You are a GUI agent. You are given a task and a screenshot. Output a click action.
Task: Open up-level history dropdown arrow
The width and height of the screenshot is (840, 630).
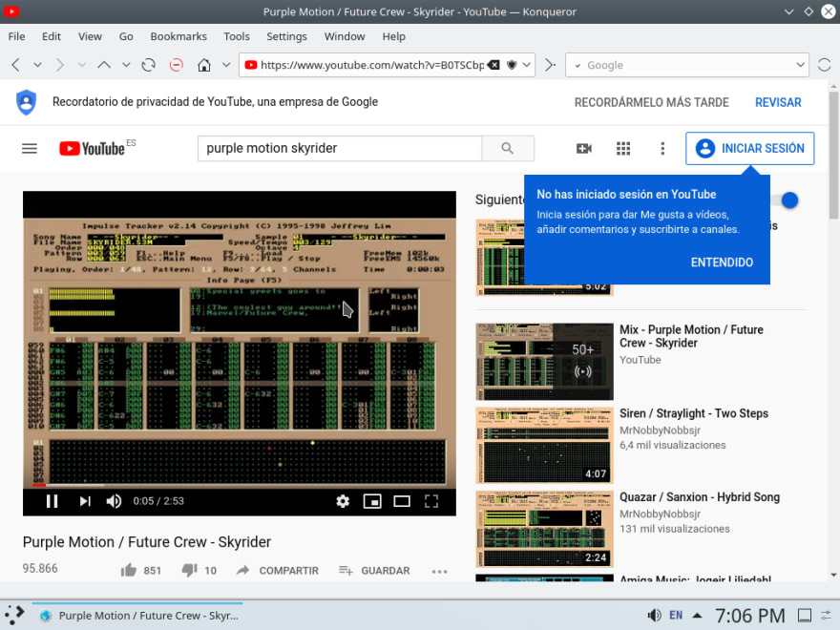pyautogui.click(x=126, y=65)
